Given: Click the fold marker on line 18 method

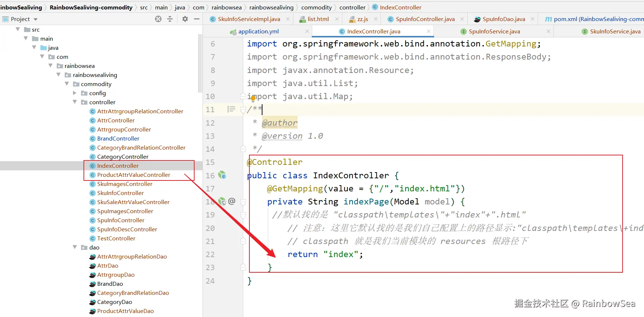Looking at the screenshot, I should coord(243,202).
